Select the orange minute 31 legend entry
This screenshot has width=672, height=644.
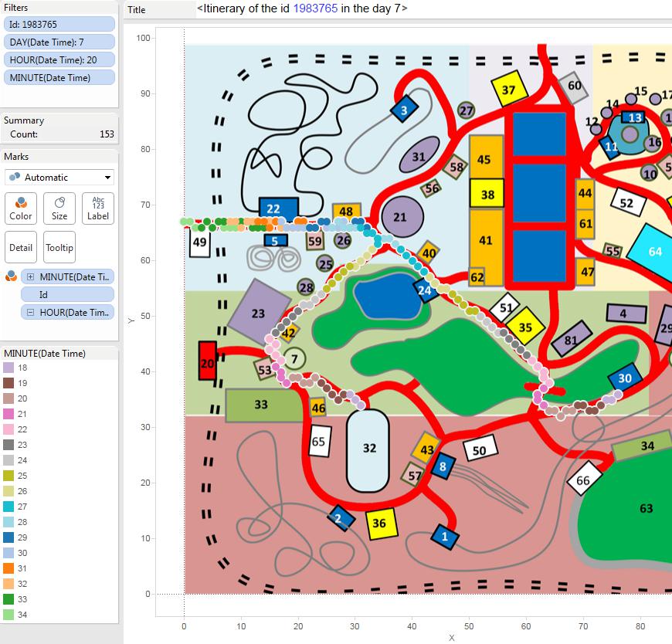[10, 568]
